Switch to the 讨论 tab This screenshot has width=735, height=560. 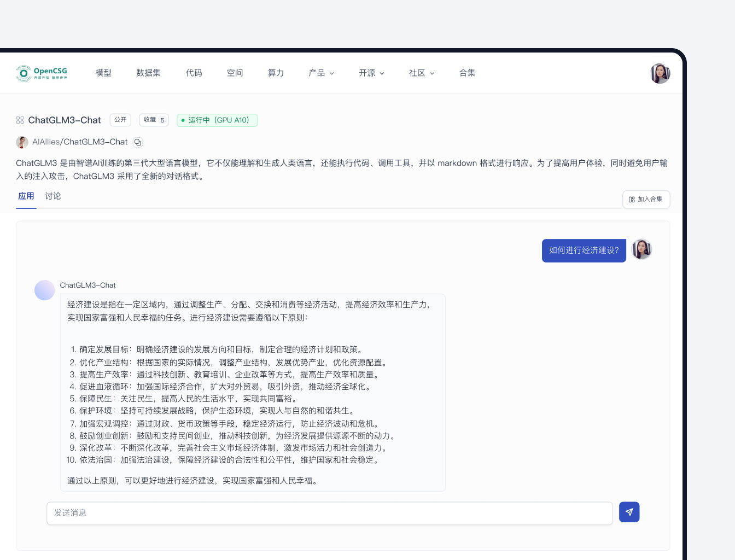click(52, 196)
